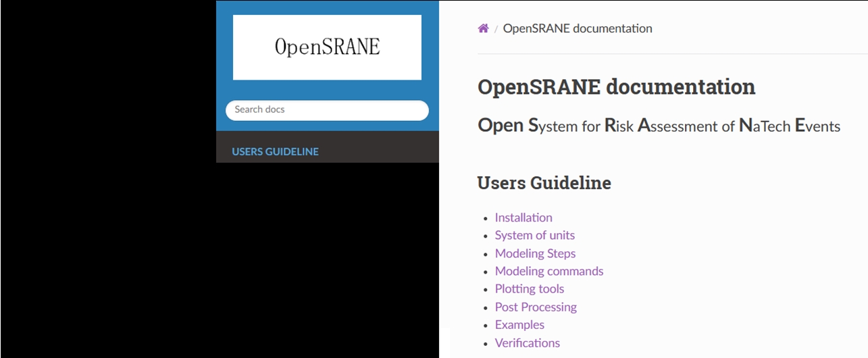Screen dimensions: 868x358
Task: Navigate to the Plotting tools link
Action: pos(529,289)
